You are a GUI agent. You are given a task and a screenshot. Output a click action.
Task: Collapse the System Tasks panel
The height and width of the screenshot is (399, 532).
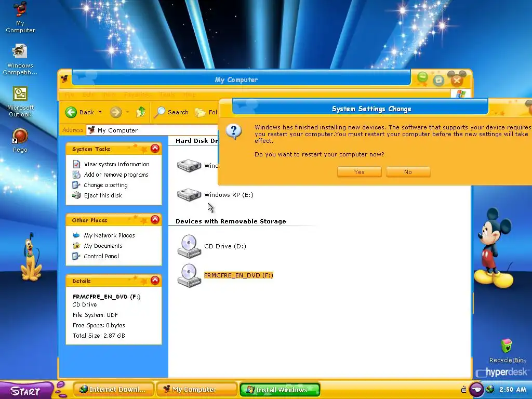pyautogui.click(x=155, y=148)
